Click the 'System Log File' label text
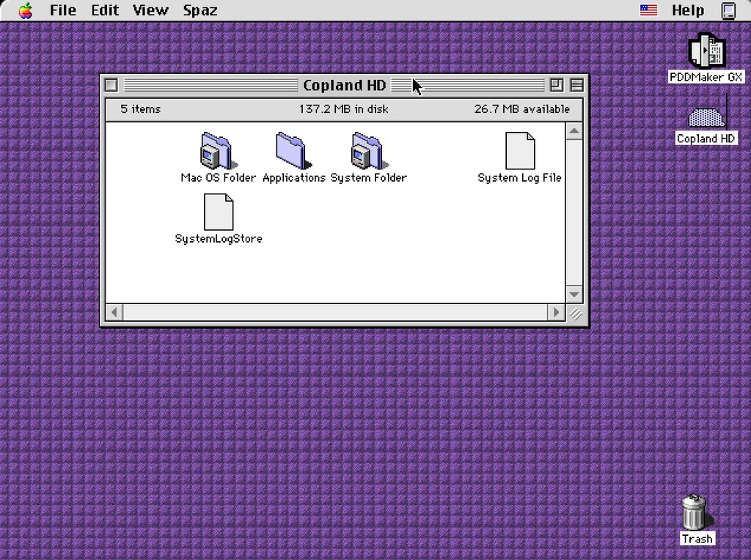The width and height of the screenshot is (751, 560). [x=520, y=177]
